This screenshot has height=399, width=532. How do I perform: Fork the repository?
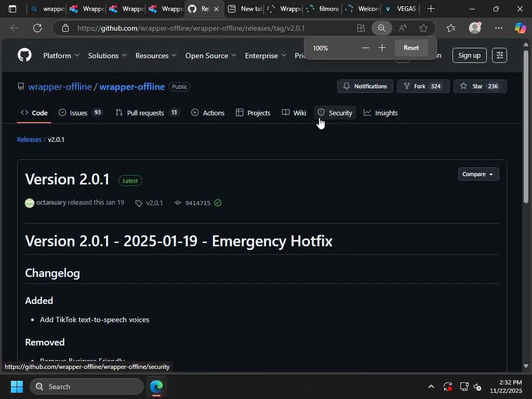[x=423, y=86]
